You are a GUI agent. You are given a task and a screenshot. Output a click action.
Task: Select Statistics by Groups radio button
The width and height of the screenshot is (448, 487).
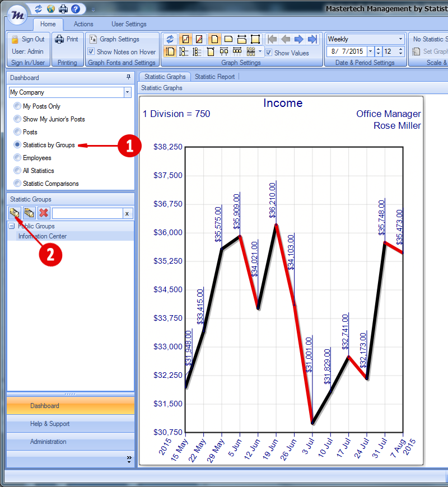17,145
